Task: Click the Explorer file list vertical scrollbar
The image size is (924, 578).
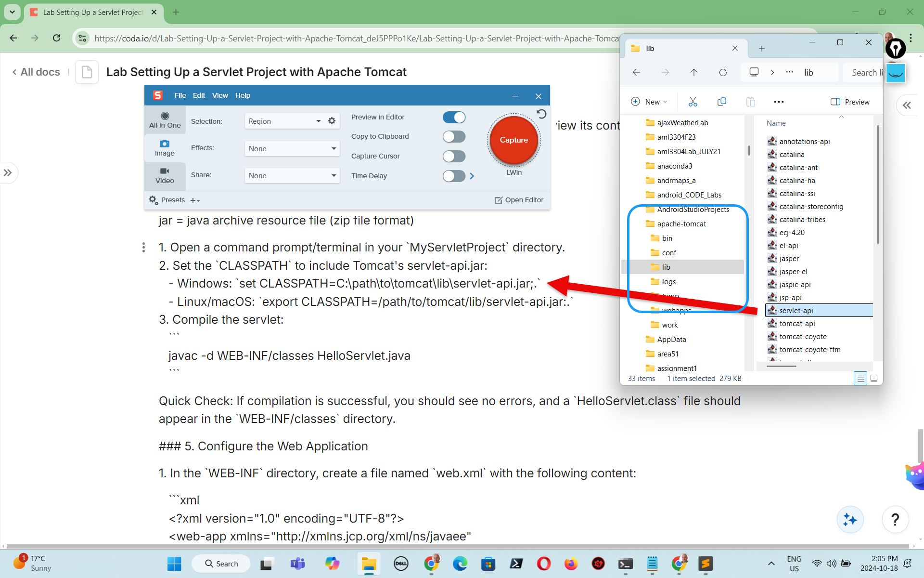Action: (878, 184)
